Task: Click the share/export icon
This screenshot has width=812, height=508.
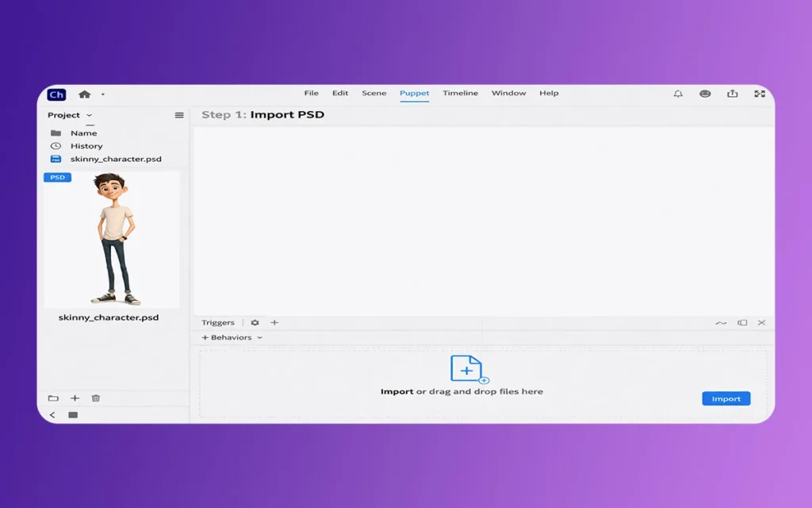Action: click(x=732, y=94)
